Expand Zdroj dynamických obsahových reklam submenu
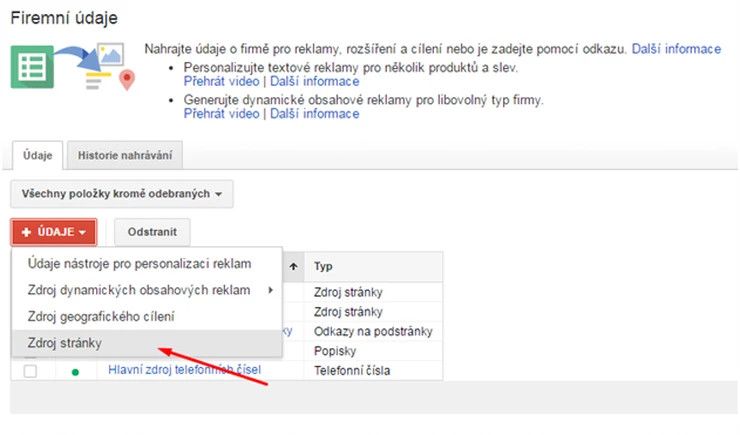Image resolution: width=740 pixels, height=435 pixels. pos(146,290)
